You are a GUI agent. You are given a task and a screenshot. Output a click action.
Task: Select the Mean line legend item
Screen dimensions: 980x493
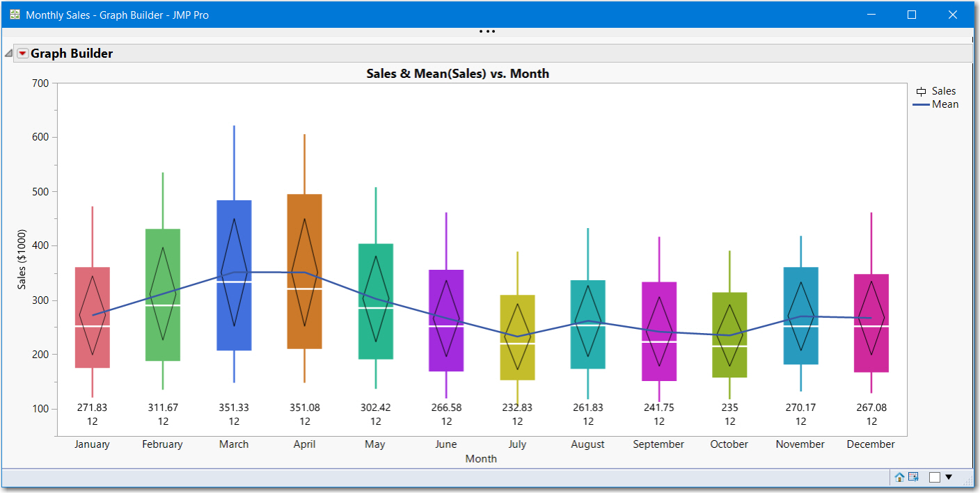click(936, 104)
